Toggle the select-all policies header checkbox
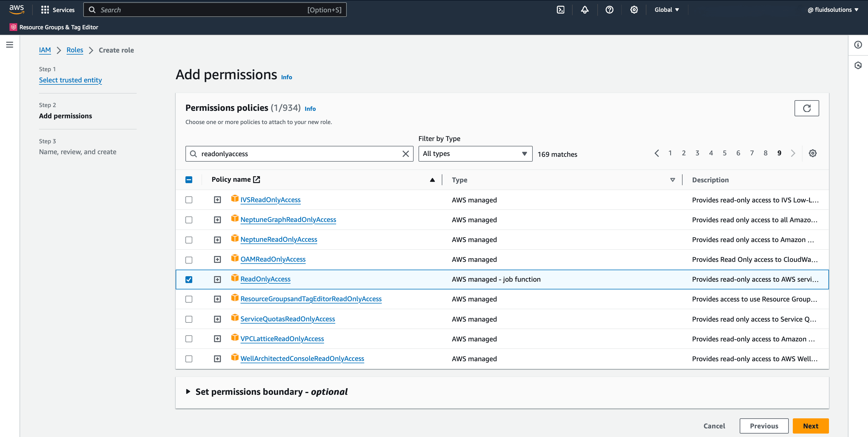The height and width of the screenshot is (437, 868). pos(189,179)
